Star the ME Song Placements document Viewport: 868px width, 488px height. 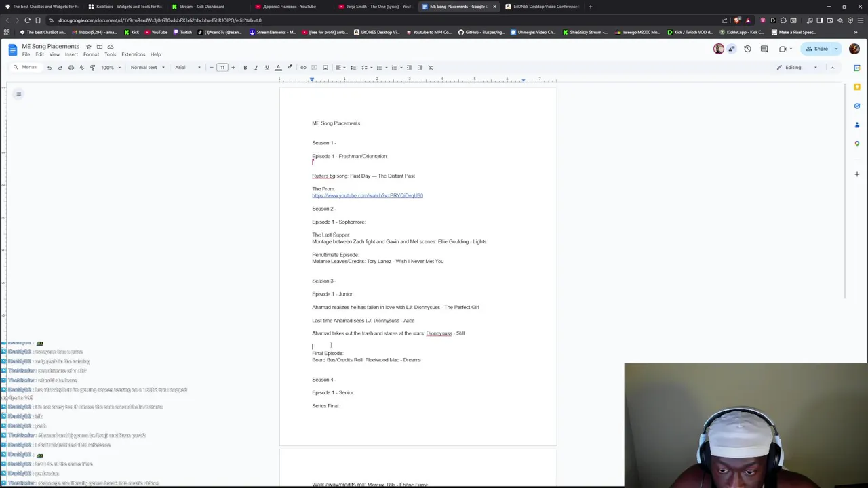(88, 47)
